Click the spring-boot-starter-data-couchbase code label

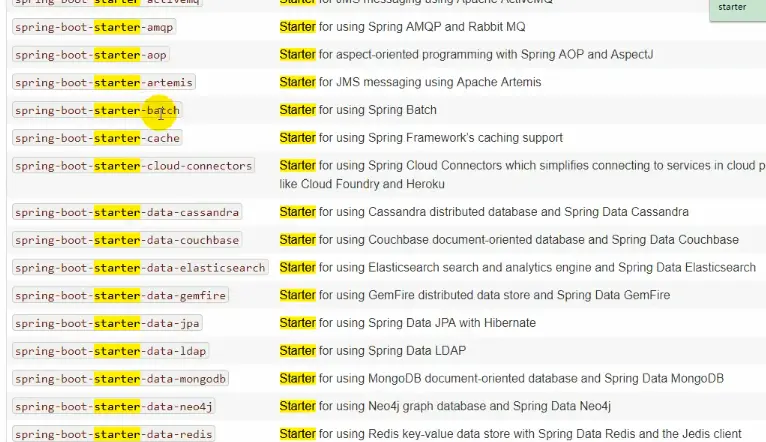(x=127, y=240)
